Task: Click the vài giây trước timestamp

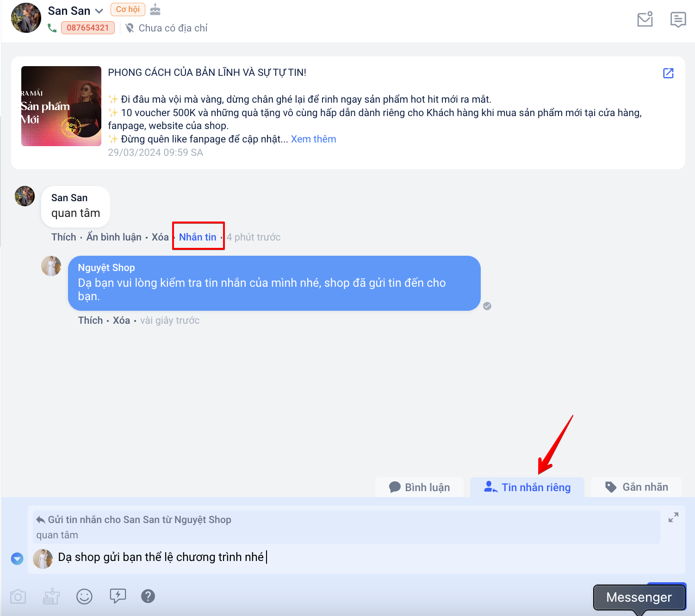Action: [x=170, y=320]
